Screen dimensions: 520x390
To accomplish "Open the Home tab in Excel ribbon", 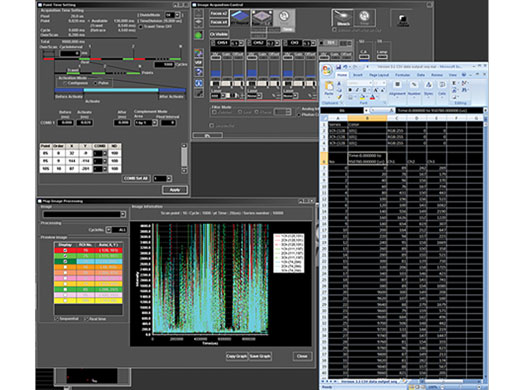I will (342, 75).
